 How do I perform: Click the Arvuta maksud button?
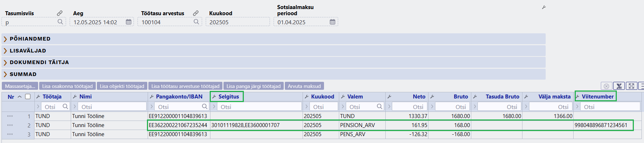click(x=304, y=86)
